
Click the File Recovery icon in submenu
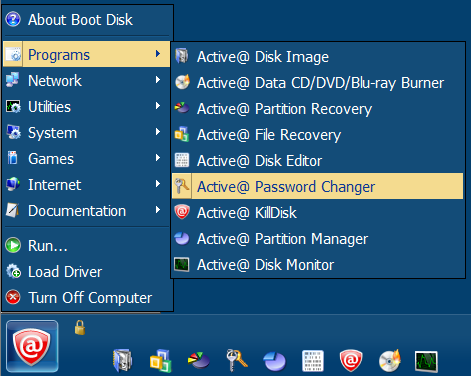point(182,134)
